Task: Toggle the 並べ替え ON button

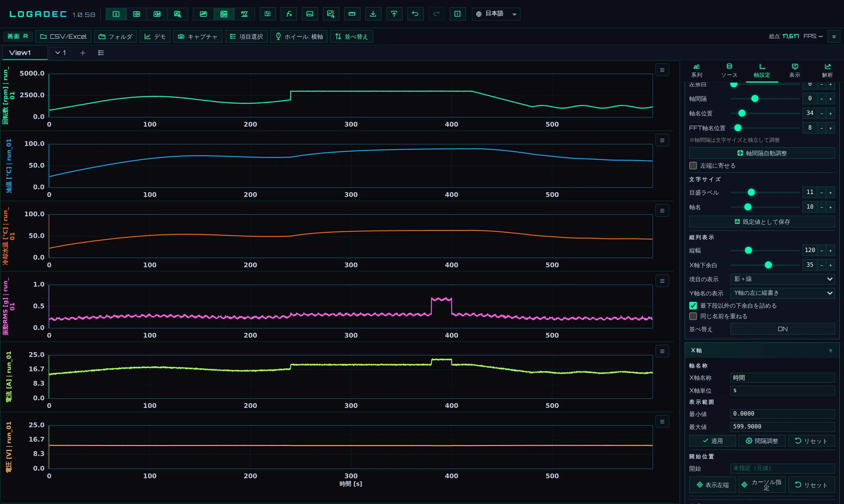Action: (x=782, y=329)
